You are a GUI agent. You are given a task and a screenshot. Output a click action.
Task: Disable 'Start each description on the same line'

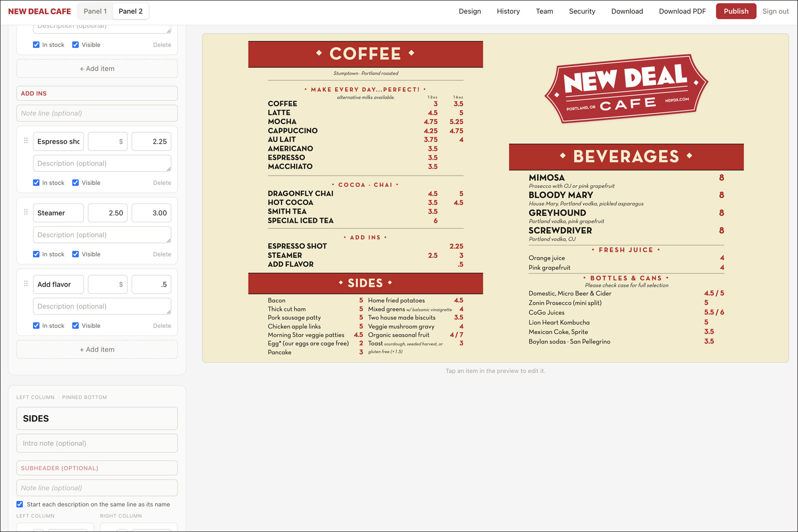(20, 504)
